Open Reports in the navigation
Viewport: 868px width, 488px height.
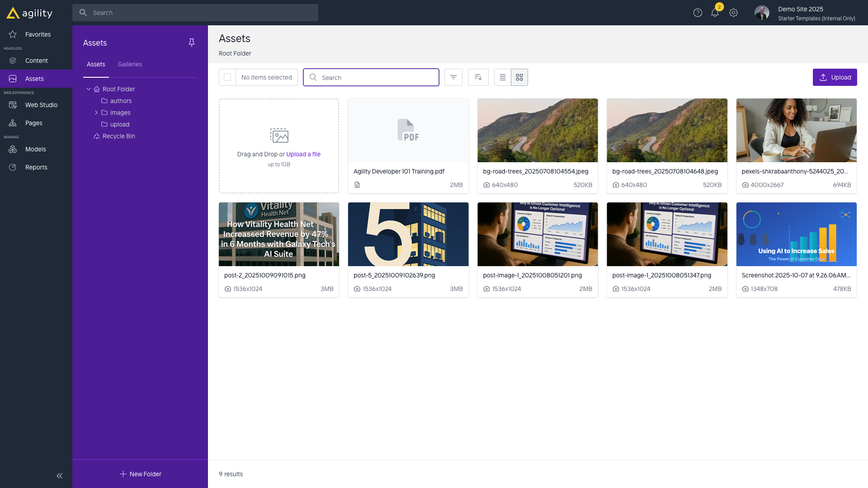point(36,167)
